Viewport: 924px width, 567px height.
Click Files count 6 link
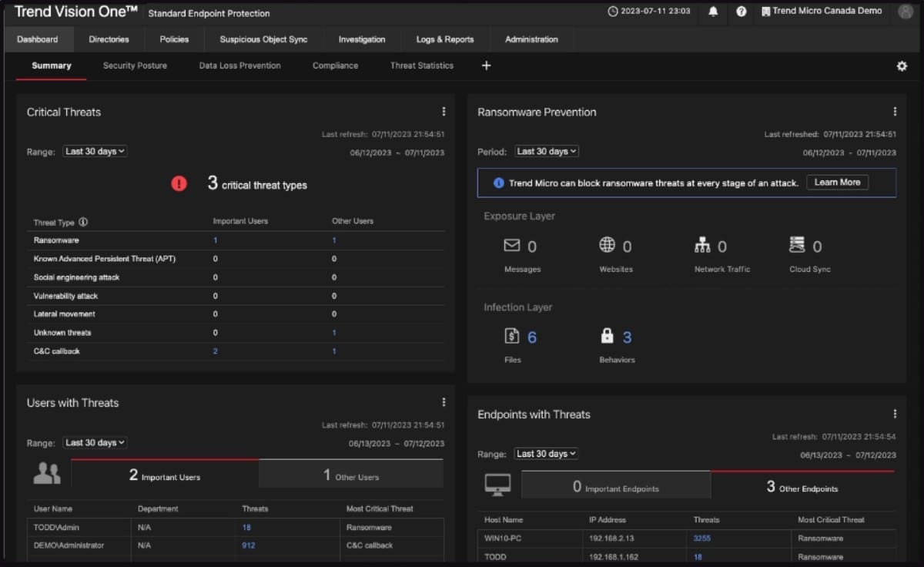[532, 337]
